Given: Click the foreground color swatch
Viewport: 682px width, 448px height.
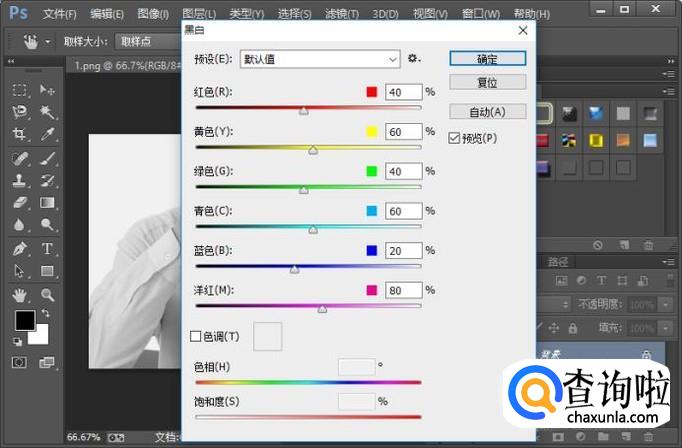Looking at the screenshot, I should 25,320.
